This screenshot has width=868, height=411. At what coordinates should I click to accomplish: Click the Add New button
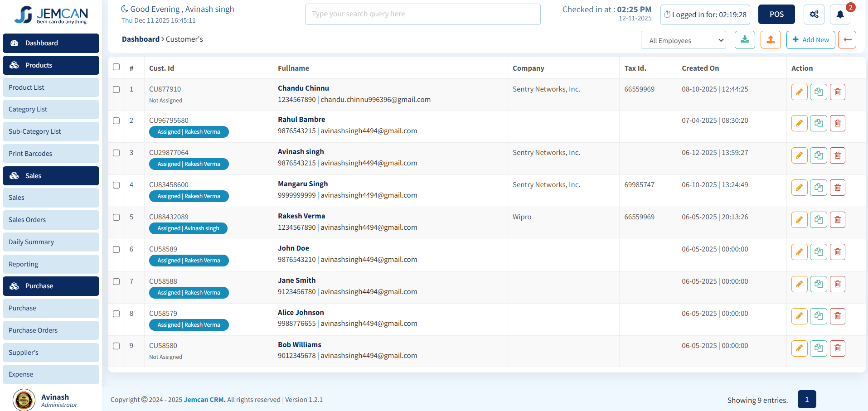(x=810, y=39)
